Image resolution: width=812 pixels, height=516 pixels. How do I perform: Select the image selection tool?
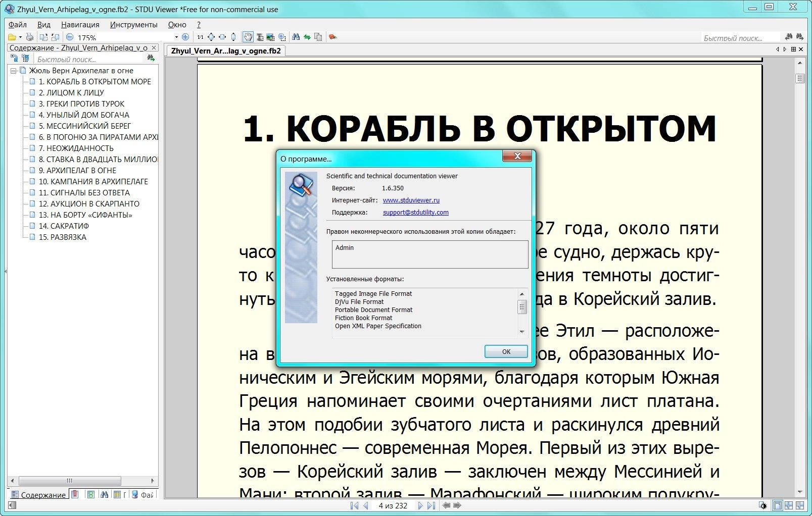270,37
